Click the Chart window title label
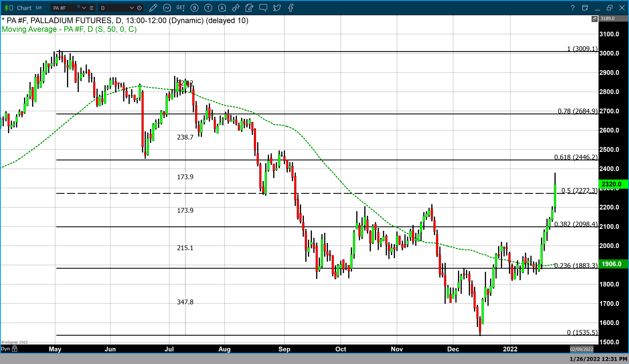 coord(24,8)
